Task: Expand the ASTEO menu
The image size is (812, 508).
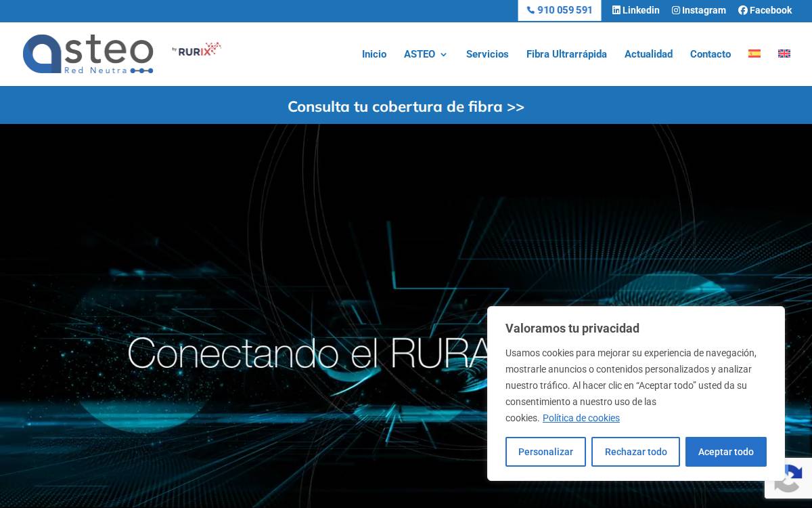Action: pos(425,54)
